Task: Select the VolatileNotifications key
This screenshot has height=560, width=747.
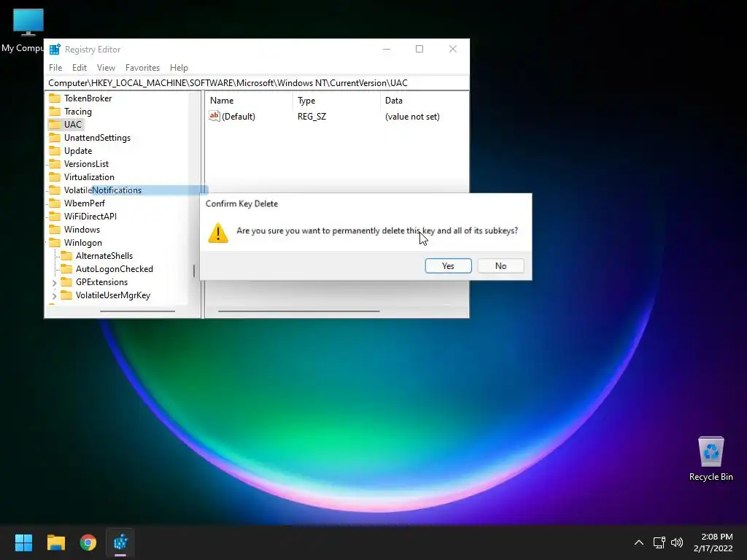Action: [102, 190]
